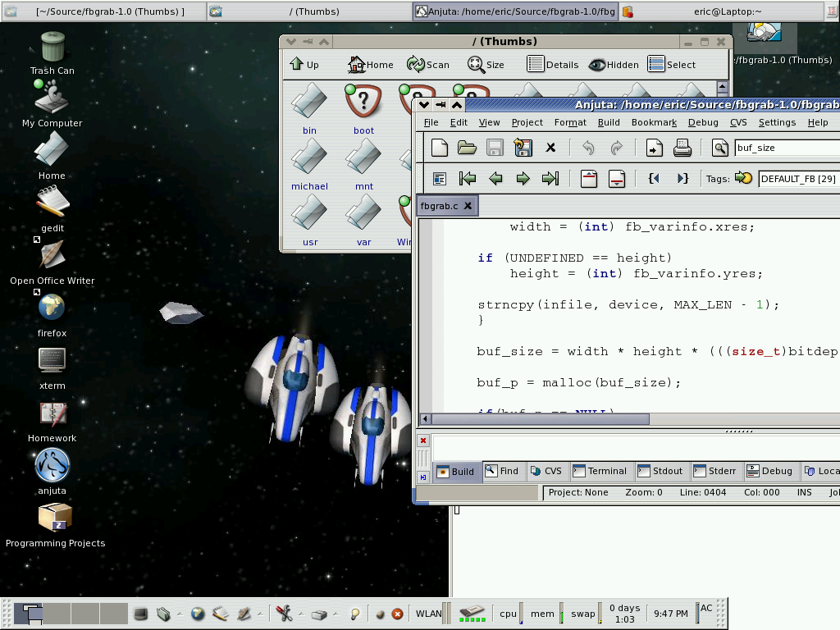The height and width of the screenshot is (630, 840).
Task: Click horizontal scrollbar left arrow in editor
Action: pos(426,418)
